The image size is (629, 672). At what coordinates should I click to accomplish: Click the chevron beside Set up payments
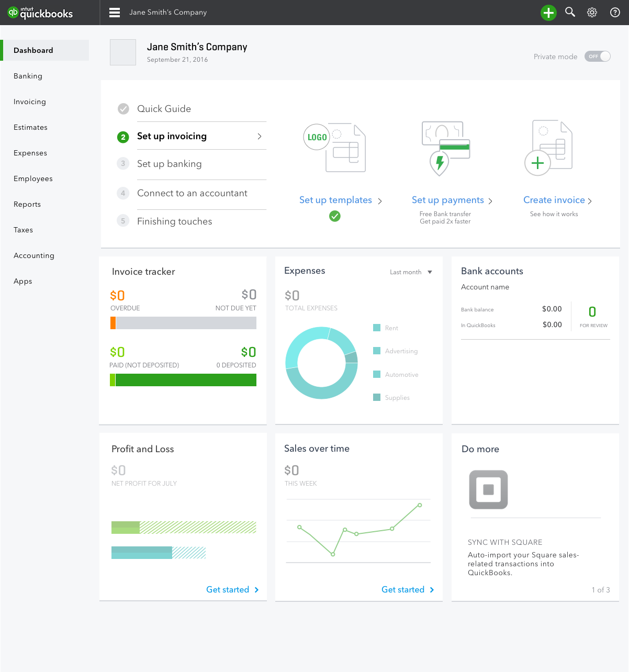[490, 201]
